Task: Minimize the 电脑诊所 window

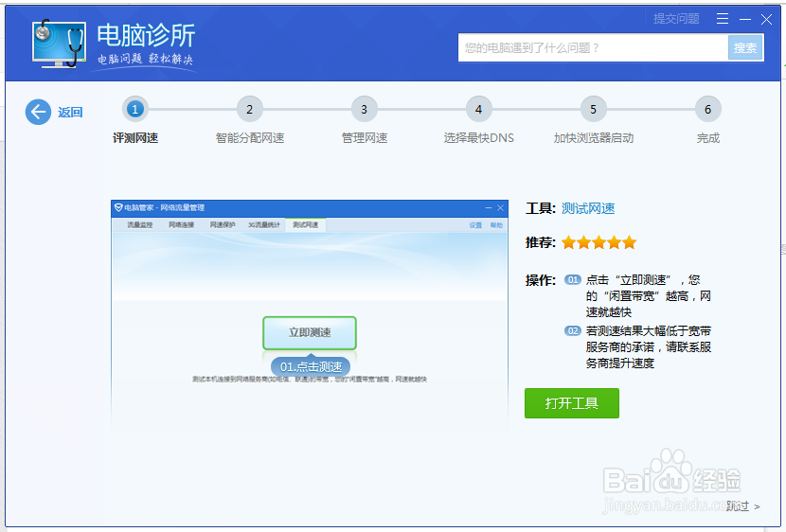Action: 745,19
